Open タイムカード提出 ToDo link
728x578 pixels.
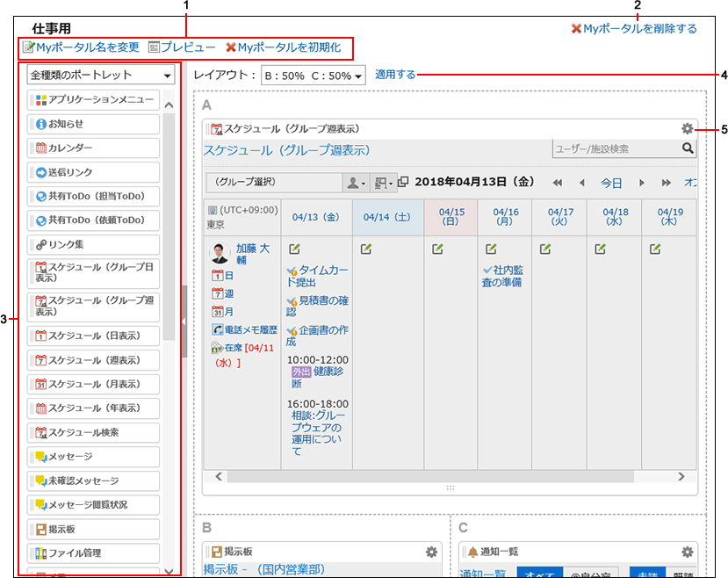point(318,276)
